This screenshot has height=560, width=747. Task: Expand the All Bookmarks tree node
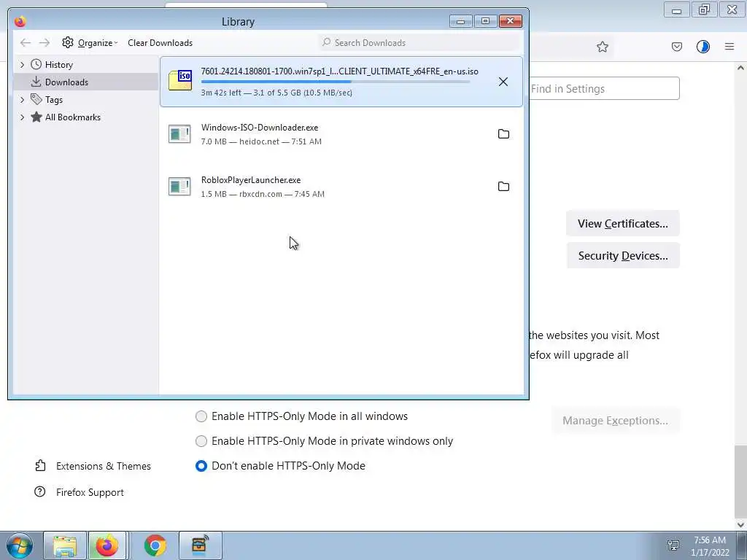22,117
